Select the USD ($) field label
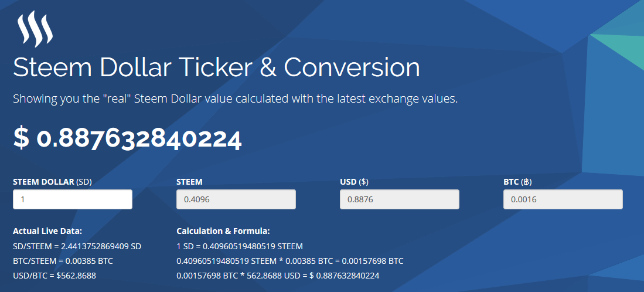This screenshot has width=644, height=292. pos(353,182)
